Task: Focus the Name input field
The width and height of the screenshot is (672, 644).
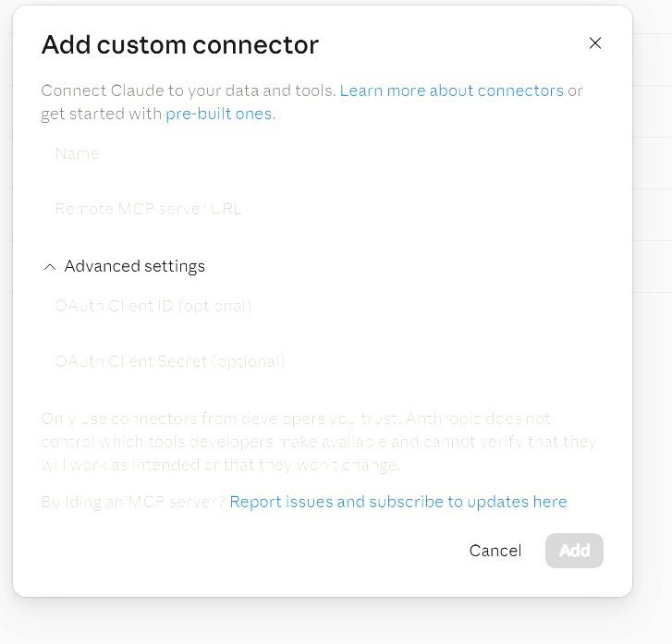Action: click(x=322, y=153)
